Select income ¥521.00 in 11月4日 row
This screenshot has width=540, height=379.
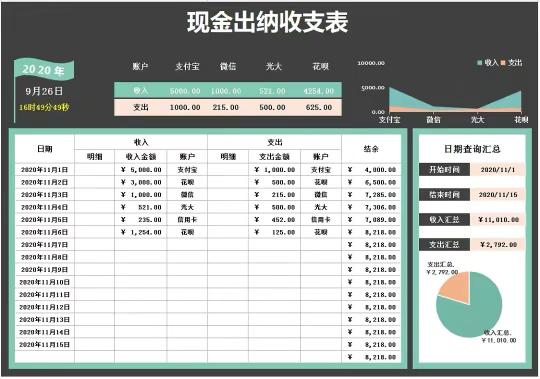141,207
